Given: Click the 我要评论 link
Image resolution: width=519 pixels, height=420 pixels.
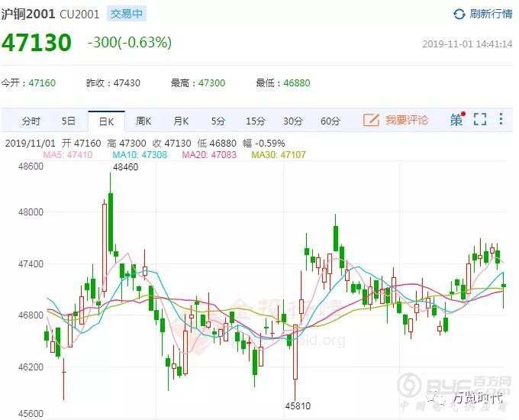Looking at the screenshot, I should click(x=406, y=120).
